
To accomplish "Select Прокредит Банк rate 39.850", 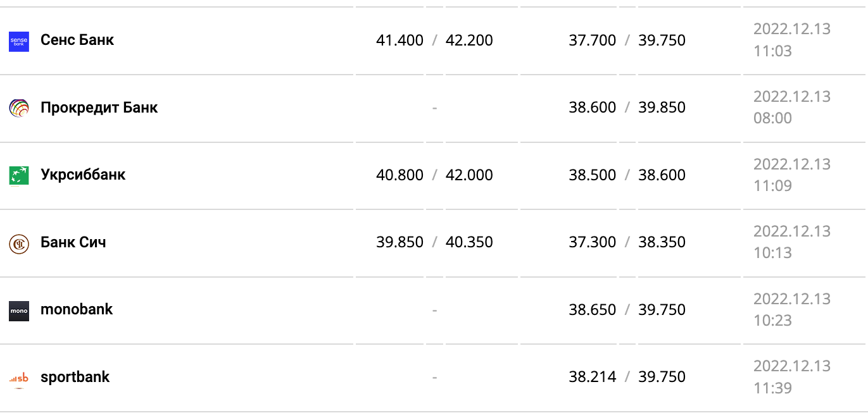I will 662,108.
